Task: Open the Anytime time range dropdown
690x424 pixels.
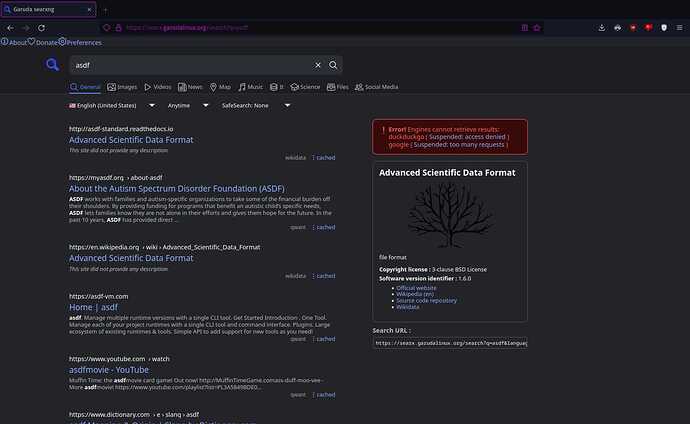Action: pyautogui.click(x=188, y=106)
